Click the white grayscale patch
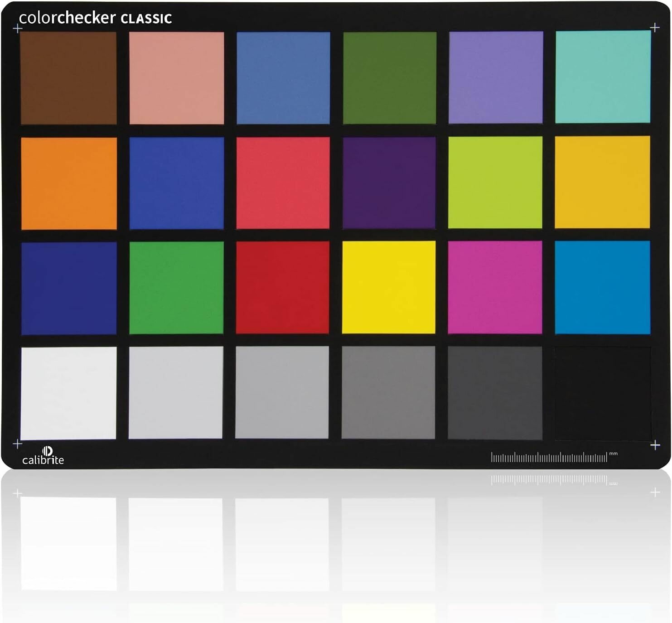The image size is (672, 623). (68, 393)
